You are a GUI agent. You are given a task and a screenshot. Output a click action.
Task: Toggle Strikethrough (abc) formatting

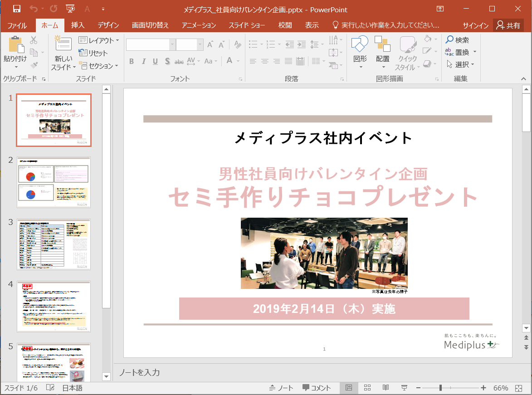click(x=179, y=61)
